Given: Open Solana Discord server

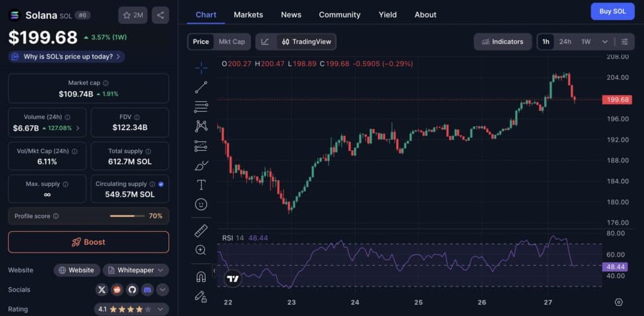Looking at the screenshot, I should (x=147, y=290).
